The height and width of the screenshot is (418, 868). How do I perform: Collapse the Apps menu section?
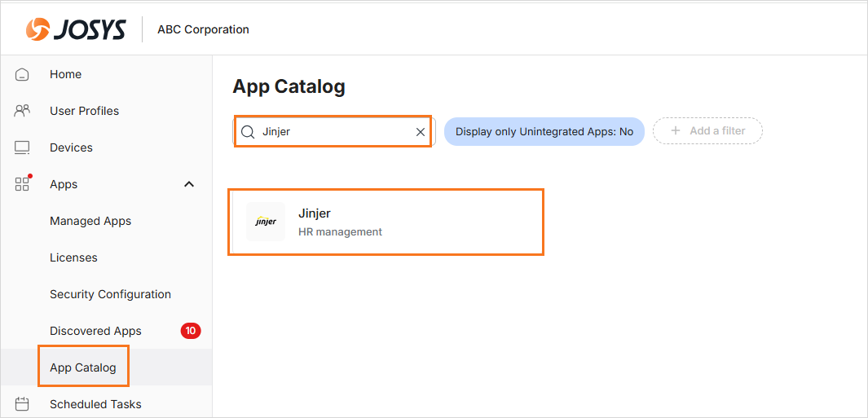(x=189, y=184)
